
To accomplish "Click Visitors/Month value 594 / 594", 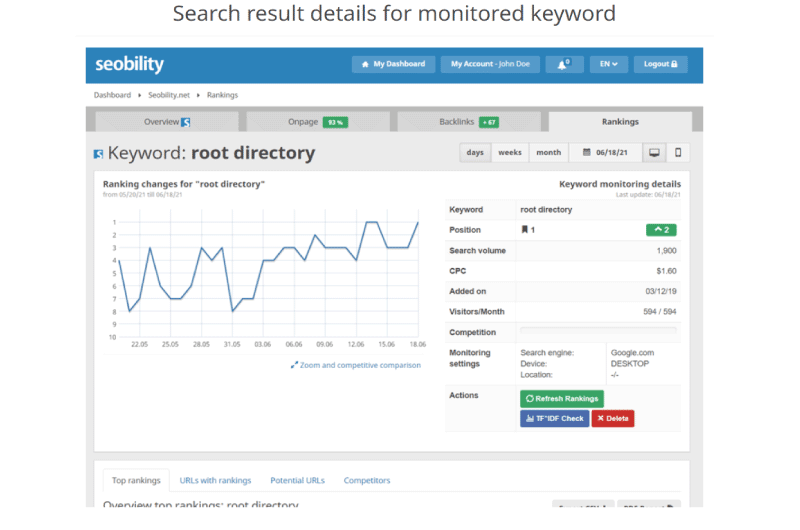I will click(660, 312).
